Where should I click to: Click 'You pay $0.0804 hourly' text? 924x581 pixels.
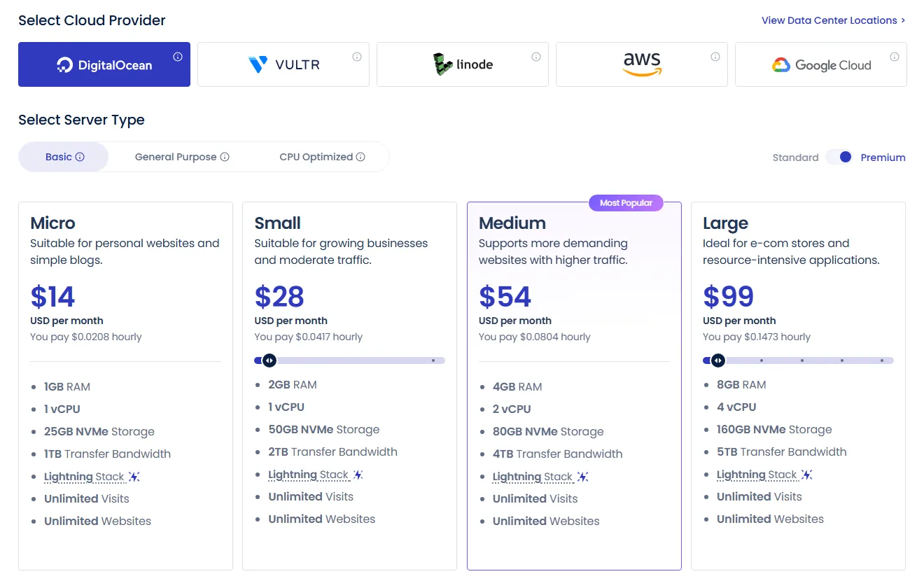[534, 337]
